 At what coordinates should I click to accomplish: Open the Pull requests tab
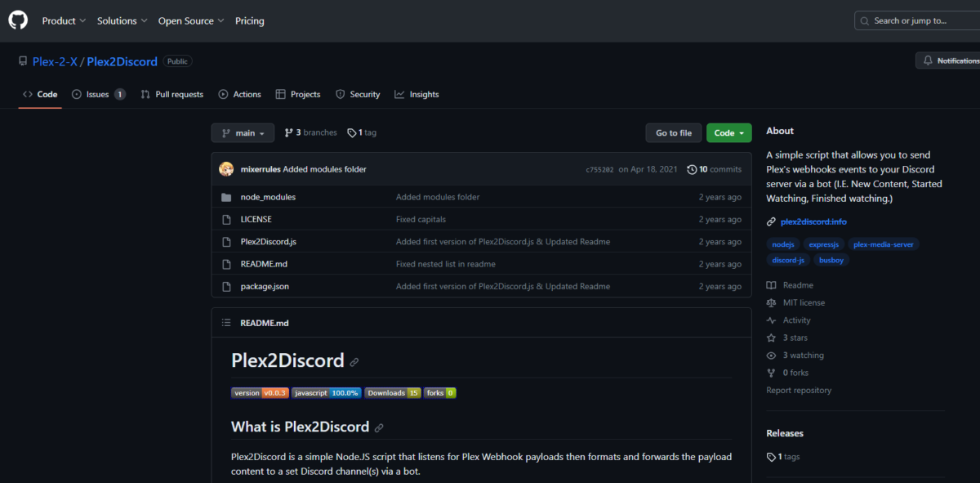[x=171, y=94]
